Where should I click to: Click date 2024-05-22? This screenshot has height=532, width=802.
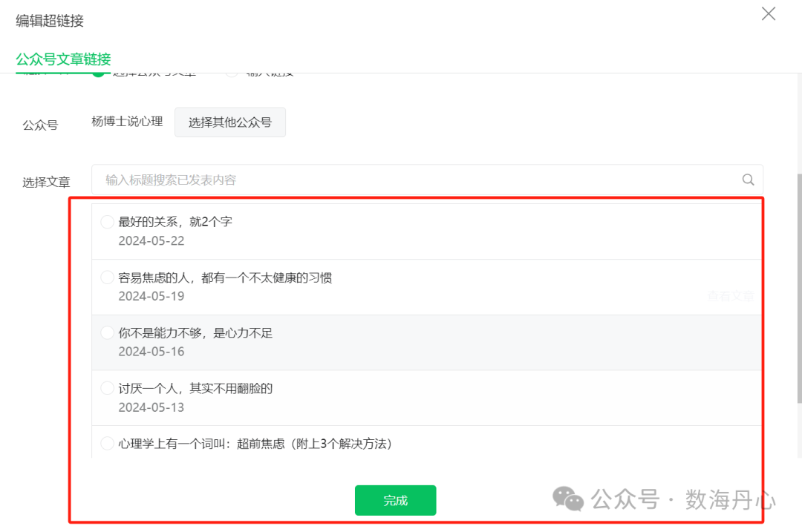(151, 240)
